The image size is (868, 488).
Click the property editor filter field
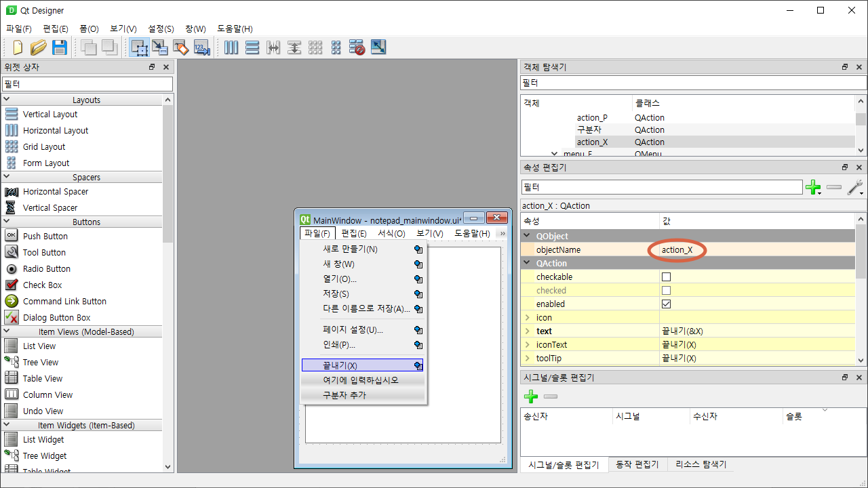[x=662, y=187]
